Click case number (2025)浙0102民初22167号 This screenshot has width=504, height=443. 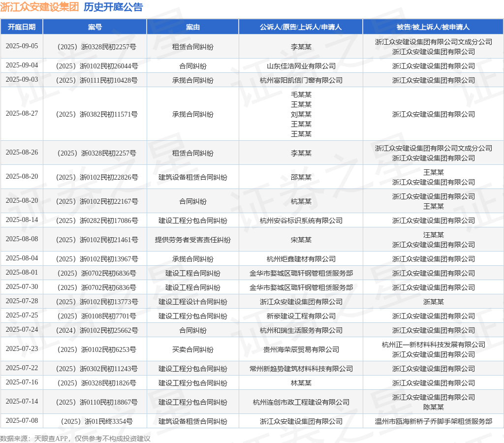[97, 201]
